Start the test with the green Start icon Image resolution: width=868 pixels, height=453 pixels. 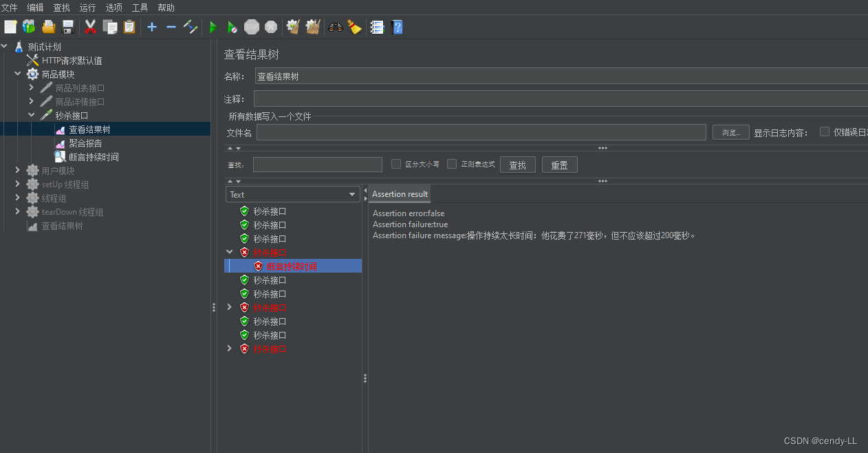click(x=213, y=27)
